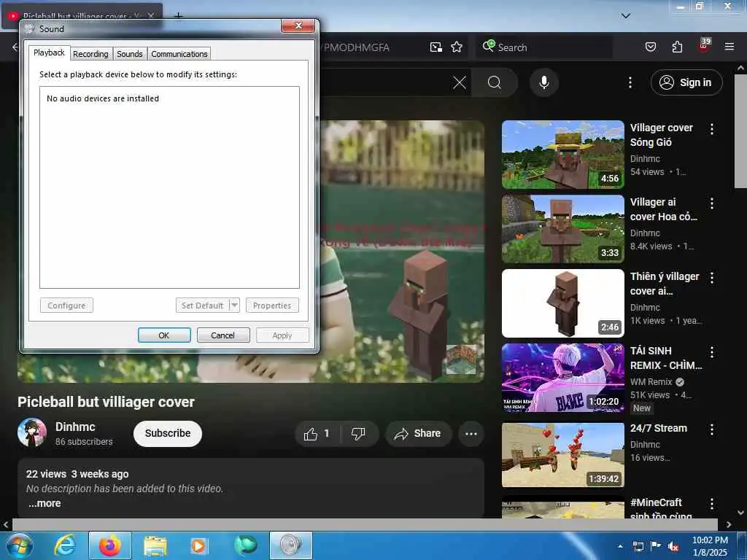Click the Share button
Image resolution: width=747 pixels, height=560 pixels.
point(418,433)
